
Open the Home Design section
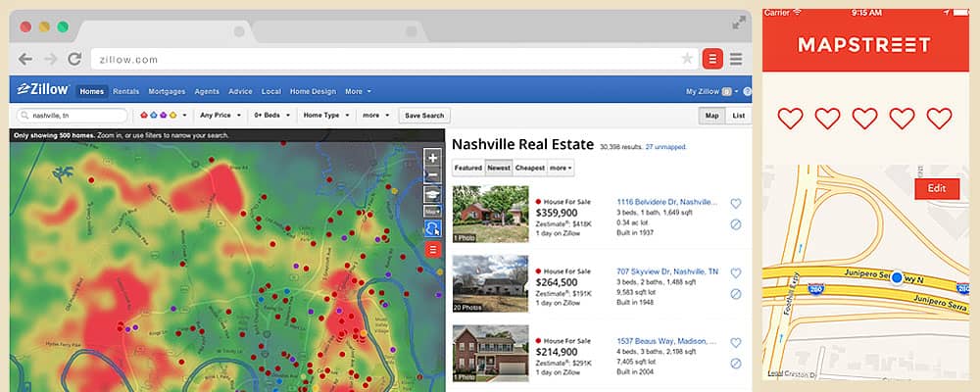click(313, 91)
